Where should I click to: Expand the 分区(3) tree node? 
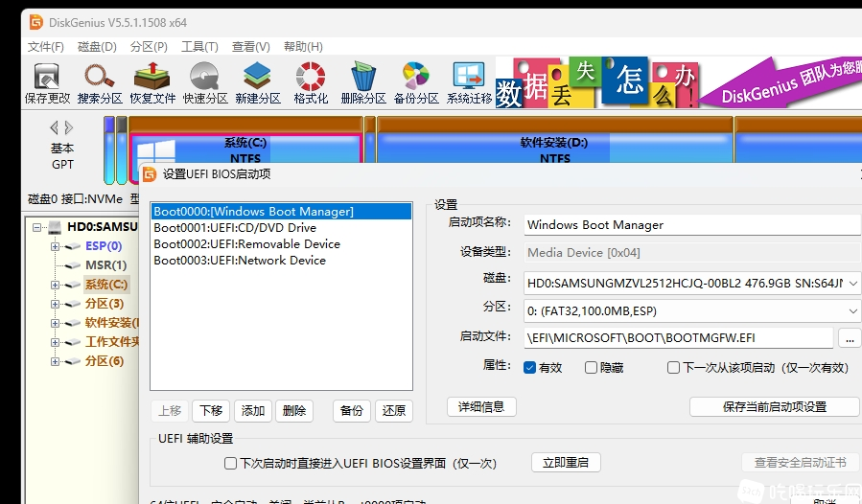tap(55, 304)
